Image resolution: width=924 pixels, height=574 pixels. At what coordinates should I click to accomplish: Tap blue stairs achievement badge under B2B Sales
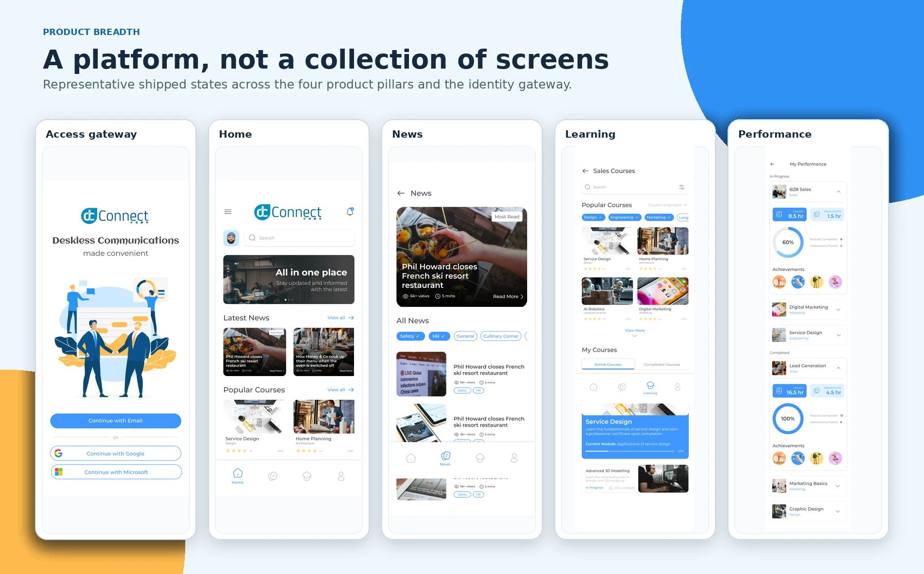click(798, 282)
